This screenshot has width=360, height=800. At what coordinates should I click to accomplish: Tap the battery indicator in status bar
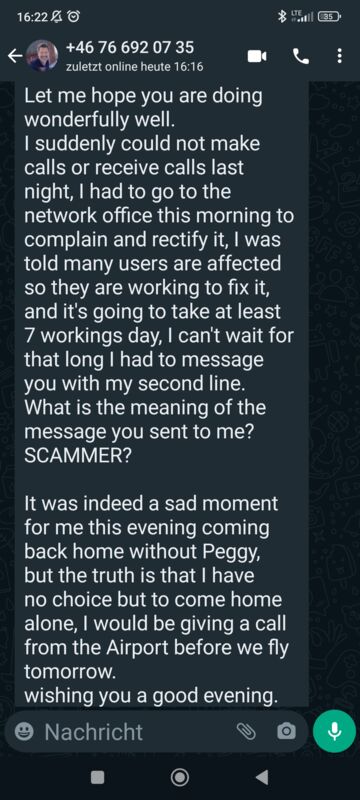[x=330, y=17]
